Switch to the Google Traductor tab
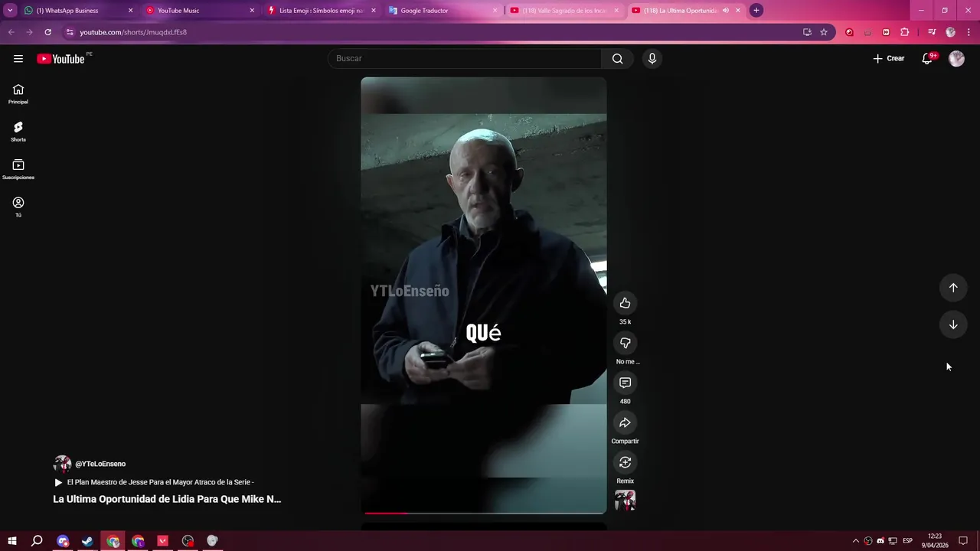Viewport: 980px width, 551px height. coord(442,11)
